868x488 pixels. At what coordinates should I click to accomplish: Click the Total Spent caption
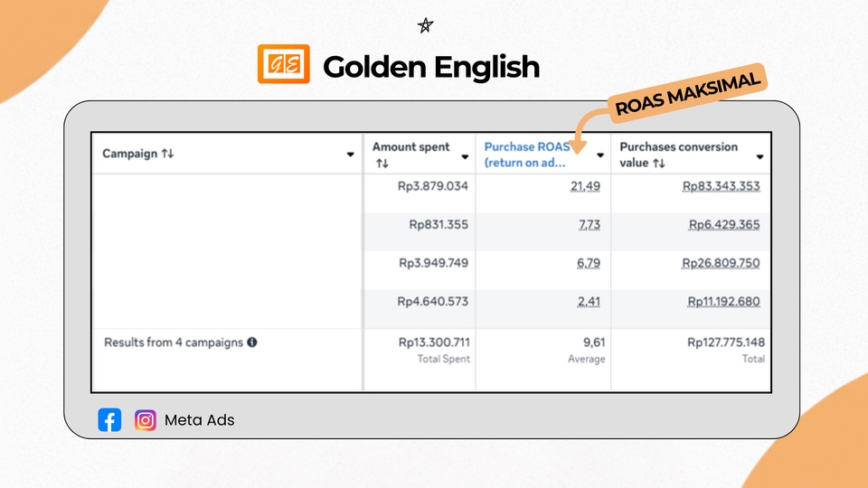(x=443, y=359)
